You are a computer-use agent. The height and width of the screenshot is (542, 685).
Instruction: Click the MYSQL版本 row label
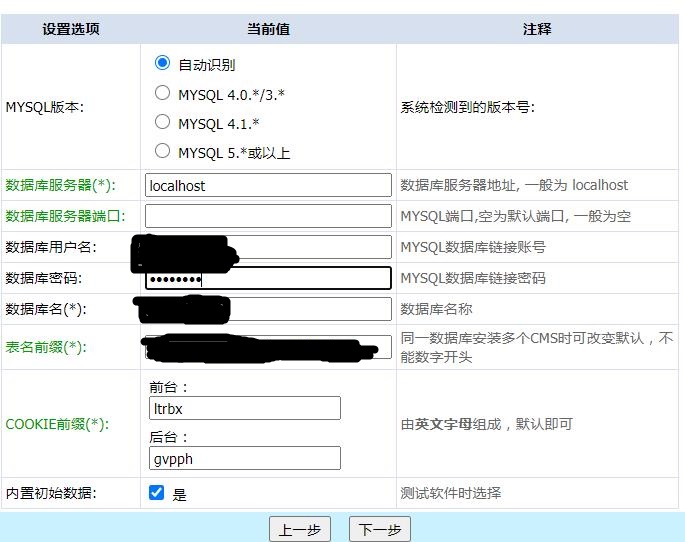click(x=45, y=107)
